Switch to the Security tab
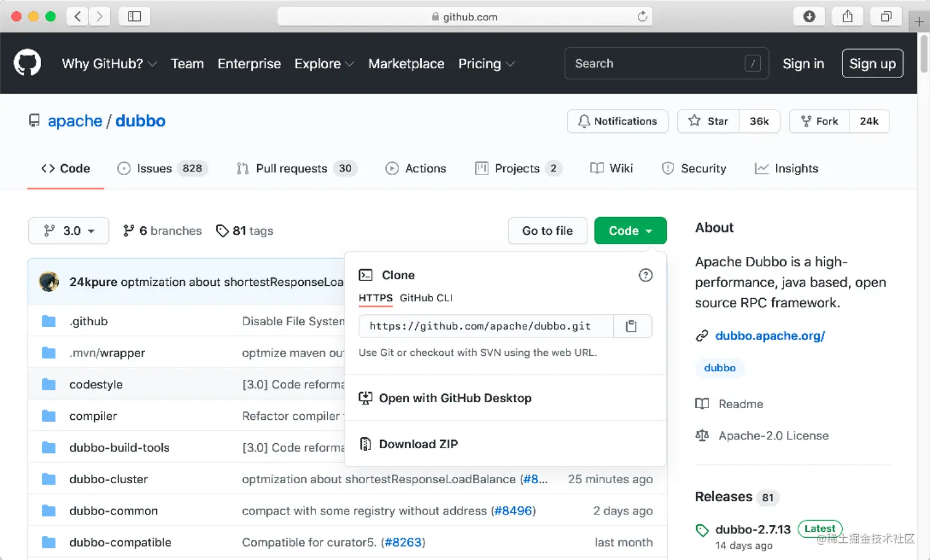The height and width of the screenshot is (560, 930). 694,168
